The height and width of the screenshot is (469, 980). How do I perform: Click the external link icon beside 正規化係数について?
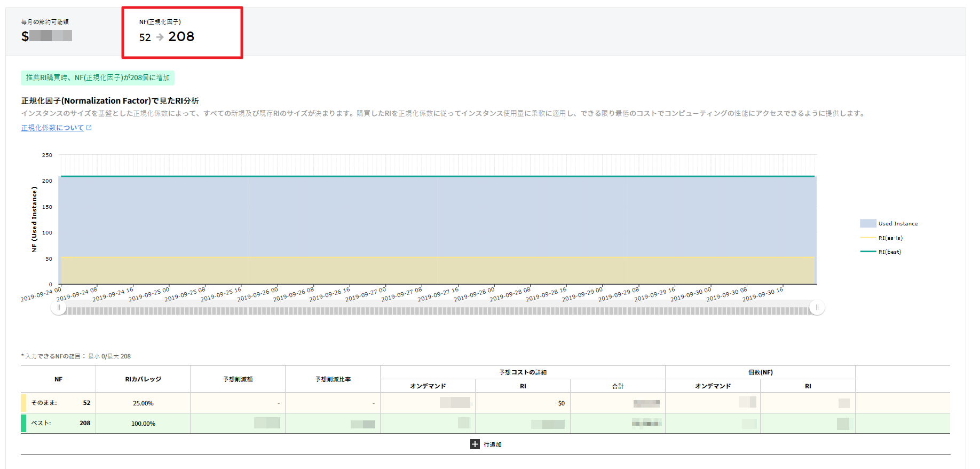tap(89, 128)
